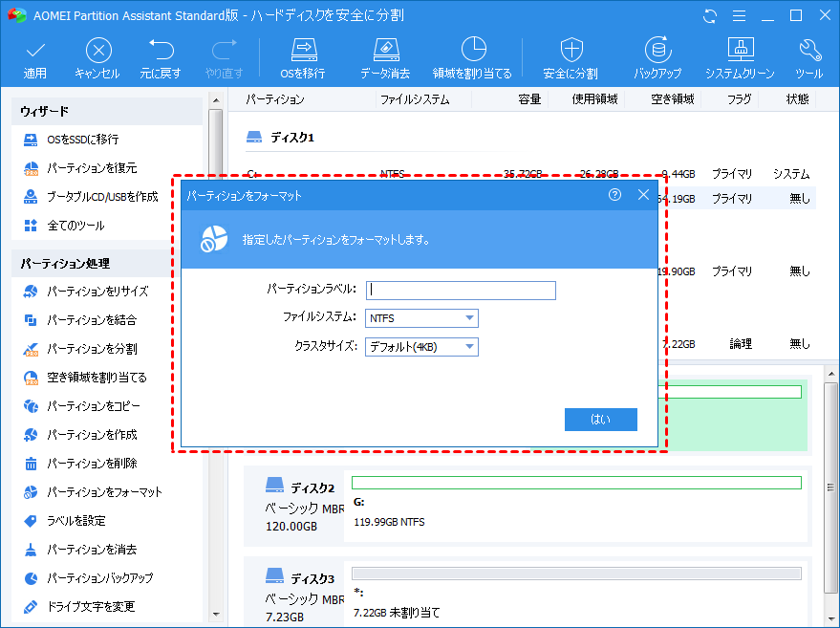Choose ドライブ文字を変更 in sidebar
Image resolution: width=840 pixels, height=628 pixels.
pos(79,607)
